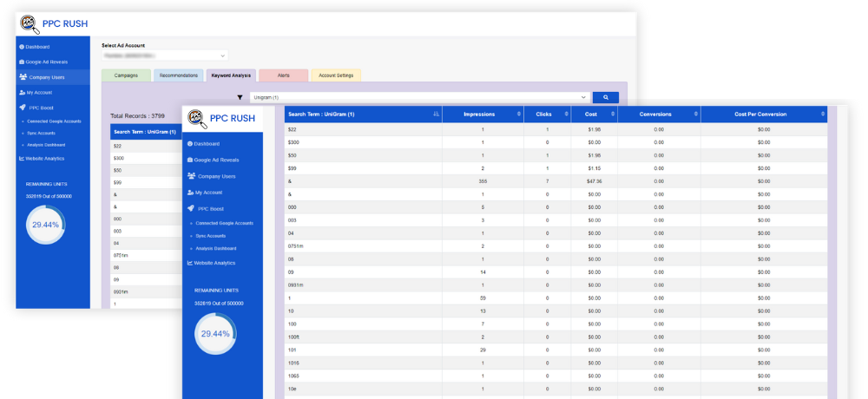The width and height of the screenshot is (868, 399).
Task: Click the PPC RUSH magnifier logo in front window
Action: [x=198, y=119]
